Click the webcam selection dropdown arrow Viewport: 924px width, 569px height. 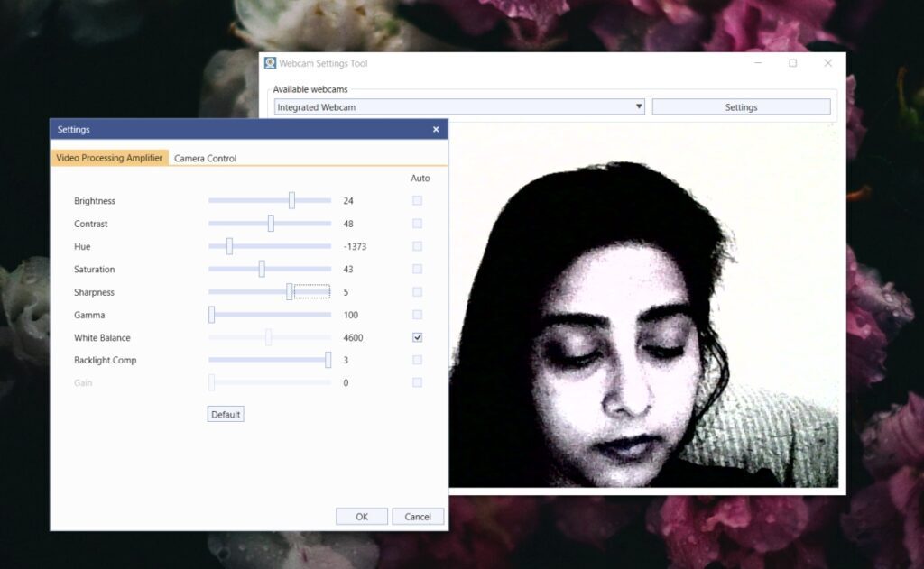click(x=639, y=106)
